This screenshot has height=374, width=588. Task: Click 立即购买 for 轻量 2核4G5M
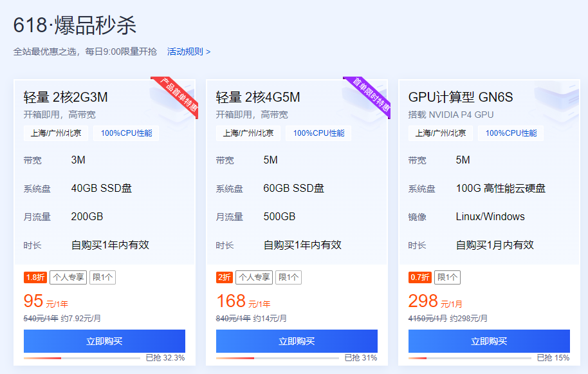click(297, 341)
